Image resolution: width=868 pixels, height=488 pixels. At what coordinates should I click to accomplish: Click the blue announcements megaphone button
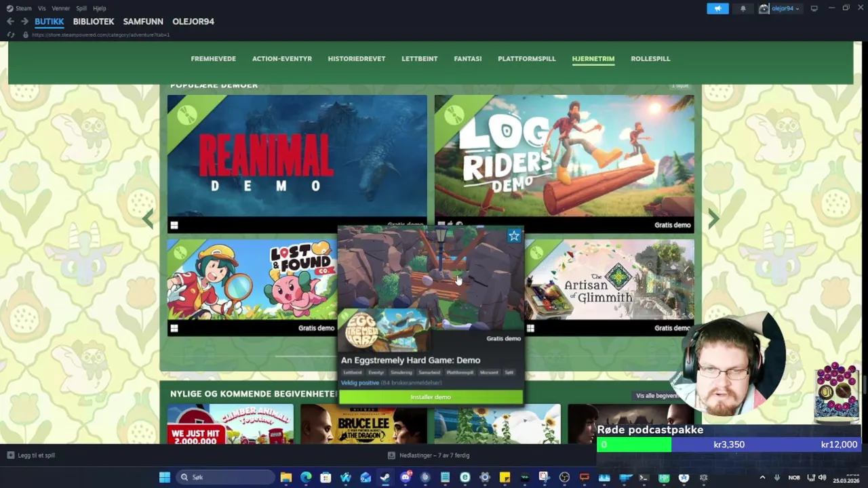point(717,8)
